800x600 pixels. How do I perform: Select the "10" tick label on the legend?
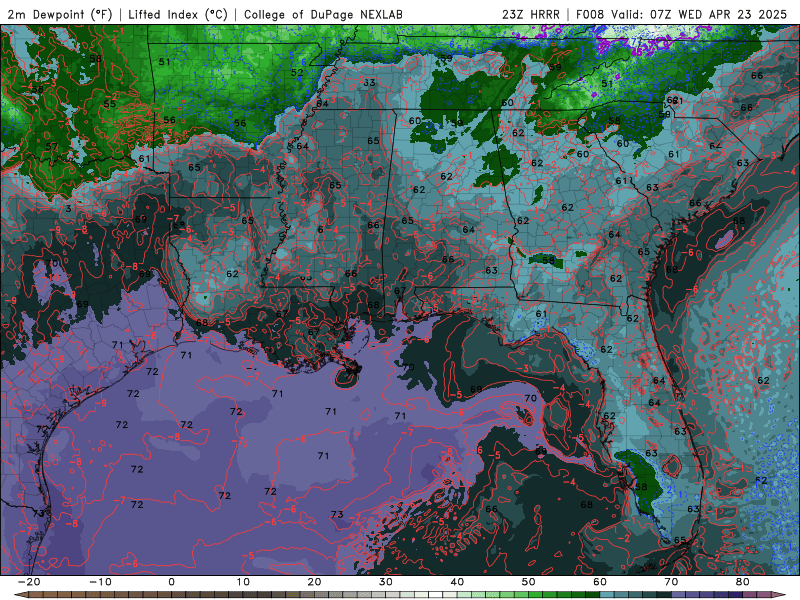243,582
